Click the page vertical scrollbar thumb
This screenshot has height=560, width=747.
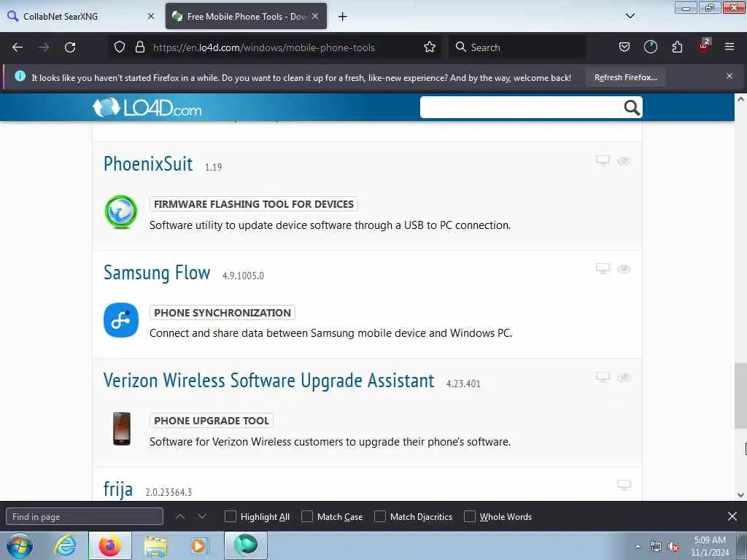(x=740, y=396)
